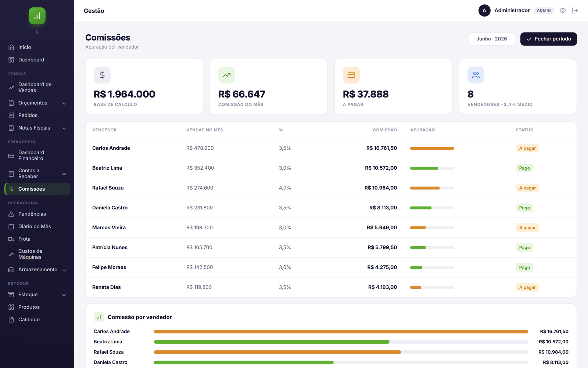The image size is (588, 368).
Task: Toggle the eye visibility icon in header
Action: click(563, 11)
